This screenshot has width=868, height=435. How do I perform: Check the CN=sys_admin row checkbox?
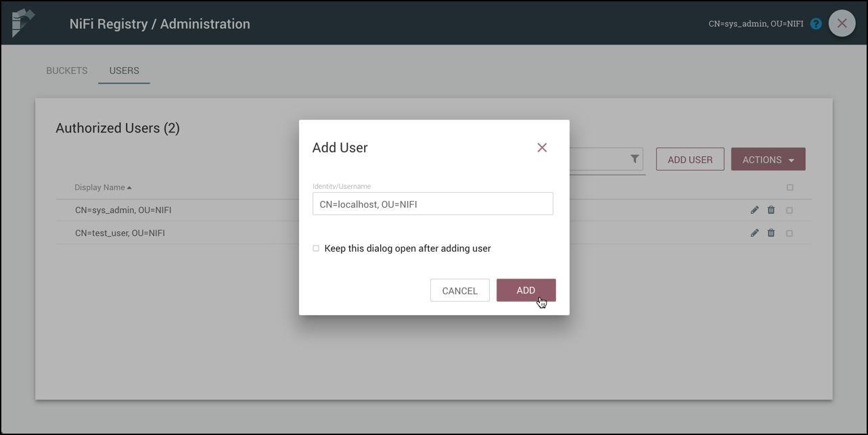click(x=790, y=210)
